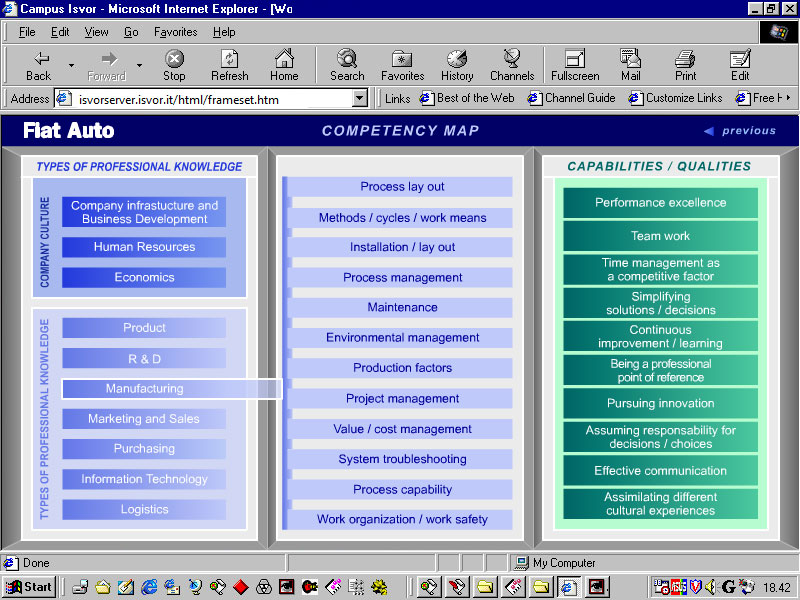This screenshot has height=600, width=800.
Task: Expand the Links bar overflow arrow
Action: tap(788, 97)
